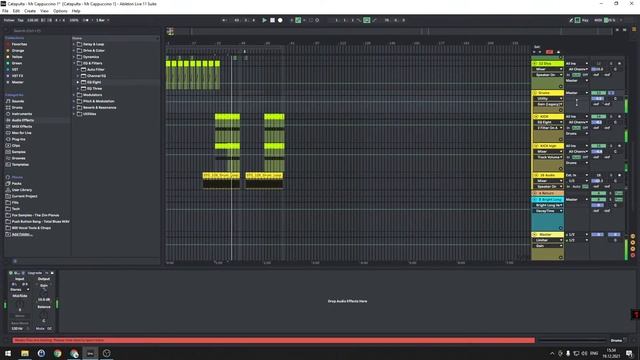Image resolution: width=640 pixels, height=360 pixels.
Task: Click the red missing files status bar
Action: [x=273, y=340]
